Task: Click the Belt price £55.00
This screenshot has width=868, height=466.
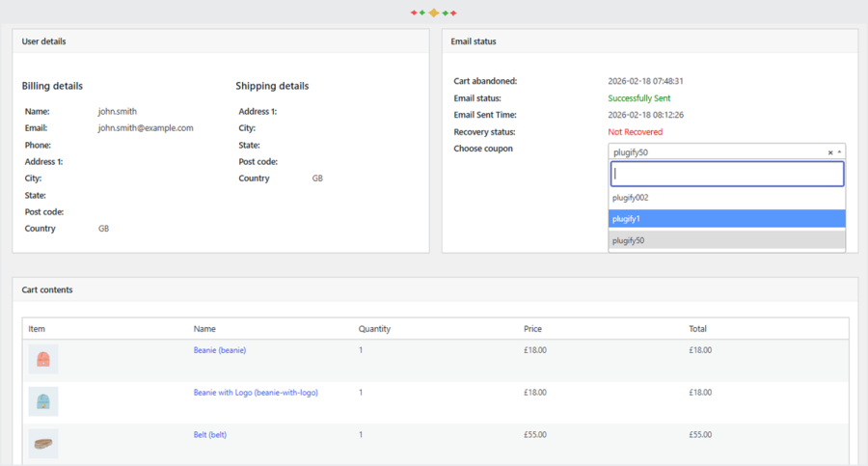Action: click(x=534, y=434)
